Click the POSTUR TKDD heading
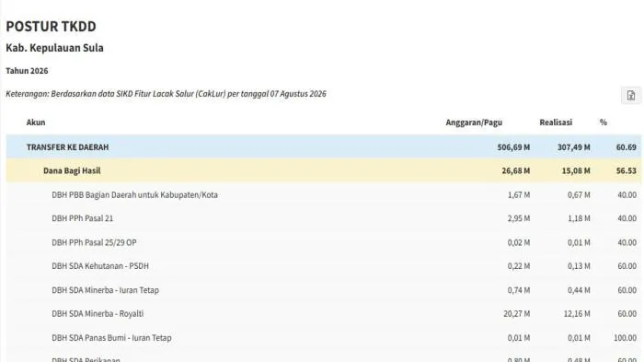Image resolution: width=644 pixels, height=362 pixels. 51,27
